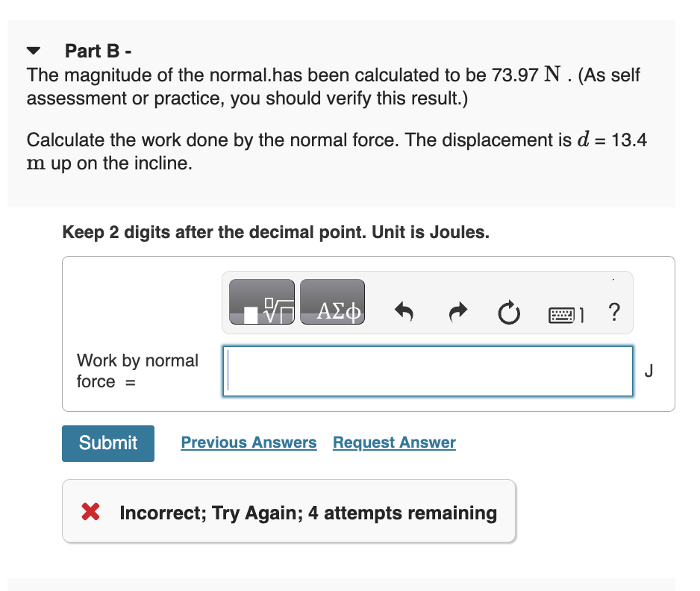The width and height of the screenshot is (700, 591).
Task: Click the 'Work by normal force =' label
Action: (137, 371)
